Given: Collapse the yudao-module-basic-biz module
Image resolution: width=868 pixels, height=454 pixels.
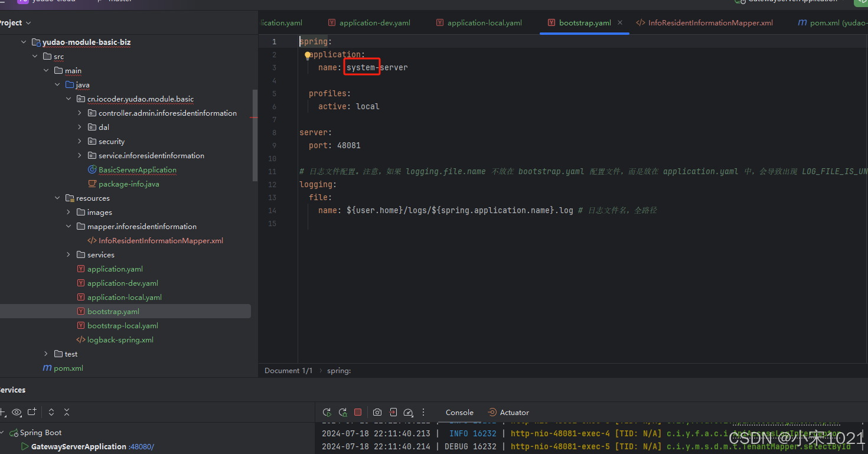Looking at the screenshot, I should (x=24, y=43).
